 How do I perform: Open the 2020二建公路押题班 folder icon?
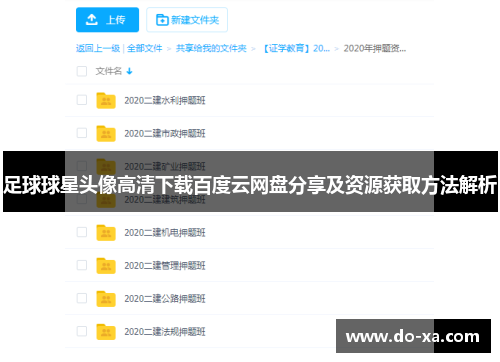pos(106,298)
